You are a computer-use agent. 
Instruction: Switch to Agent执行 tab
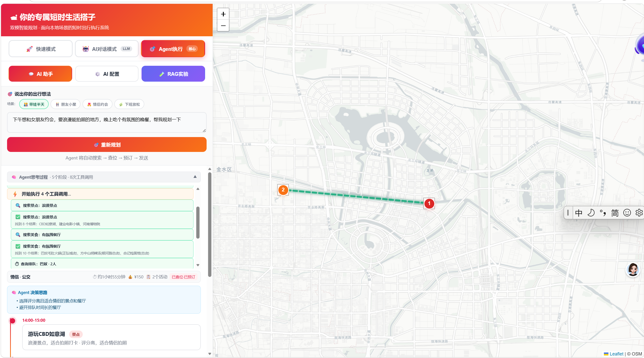point(173,49)
